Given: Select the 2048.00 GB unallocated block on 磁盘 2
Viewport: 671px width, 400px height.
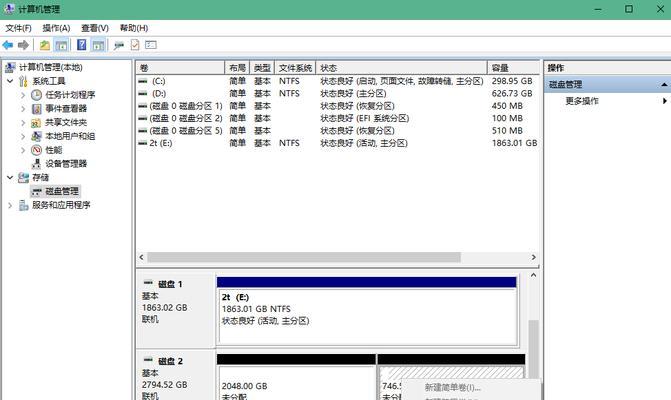Looking at the screenshot, I should (296, 377).
